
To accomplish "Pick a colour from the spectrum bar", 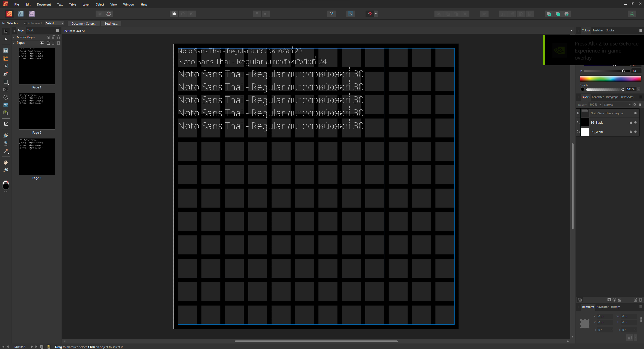I will [610, 79].
